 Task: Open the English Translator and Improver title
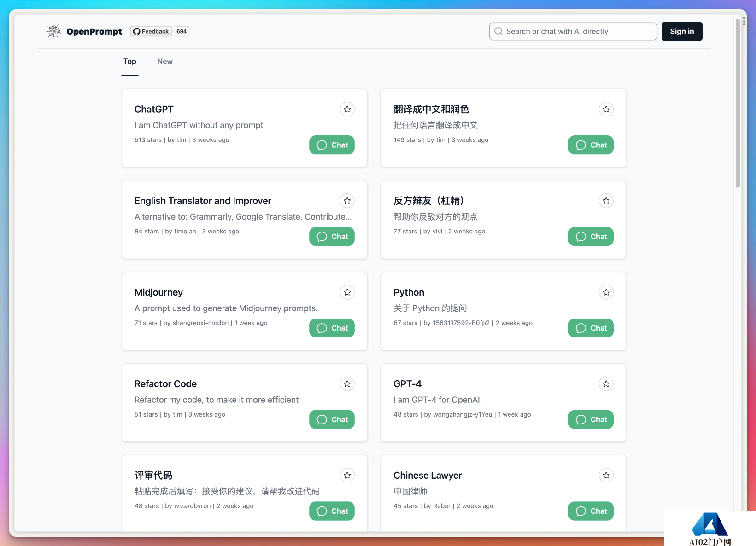pos(203,201)
